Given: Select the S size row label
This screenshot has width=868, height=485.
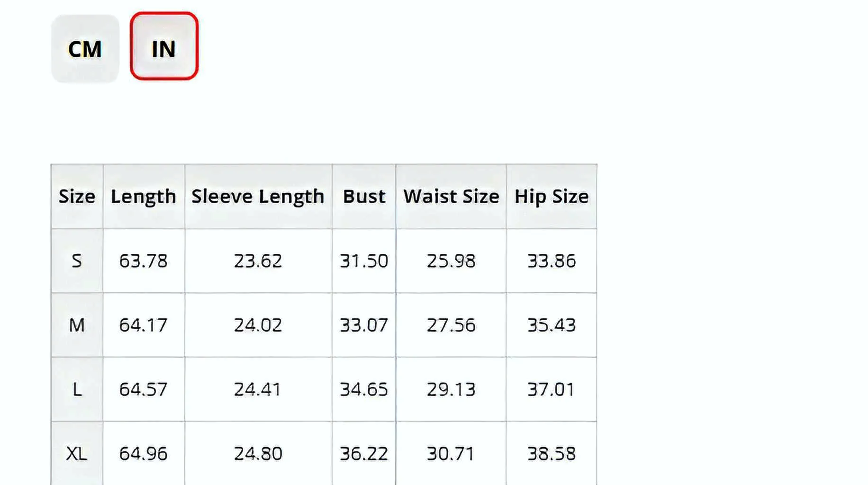Looking at the screenshot, I should pyautogui.click(x=77, y=261).
